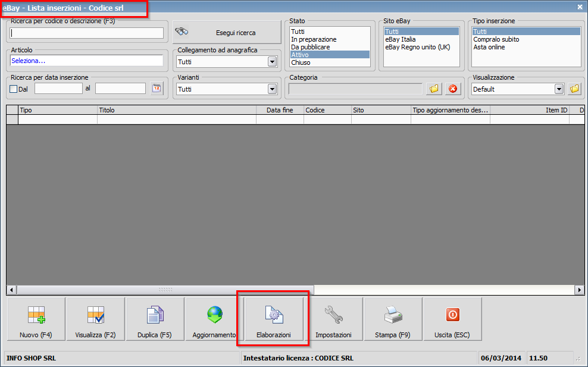Click the horizontal scrollbar thumb
The width and height of the screenshot is (588, 367).
[x=165, y=290]
